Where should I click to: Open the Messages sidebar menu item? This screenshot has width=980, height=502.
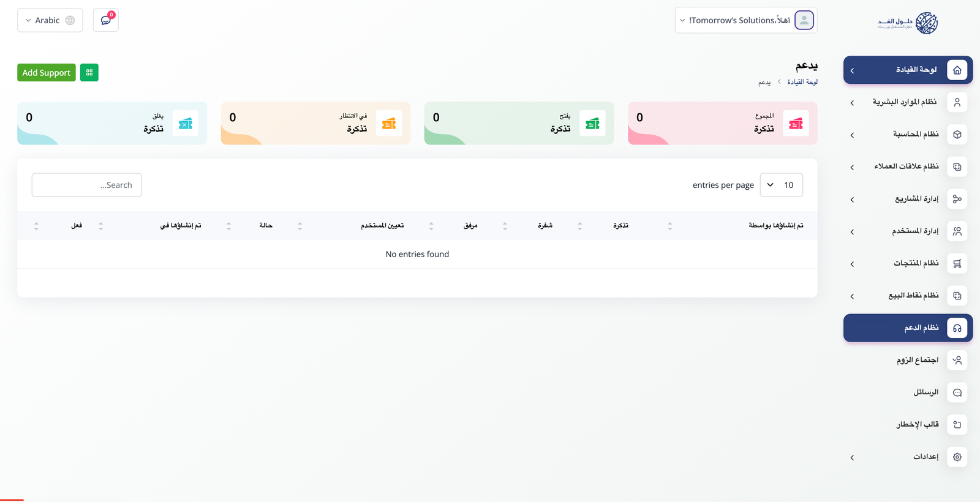[x=925, y=392]
